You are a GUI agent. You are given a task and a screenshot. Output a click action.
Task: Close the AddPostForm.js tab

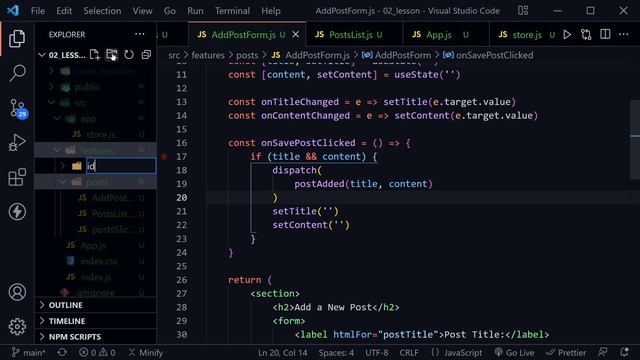(x=296, y=35)
